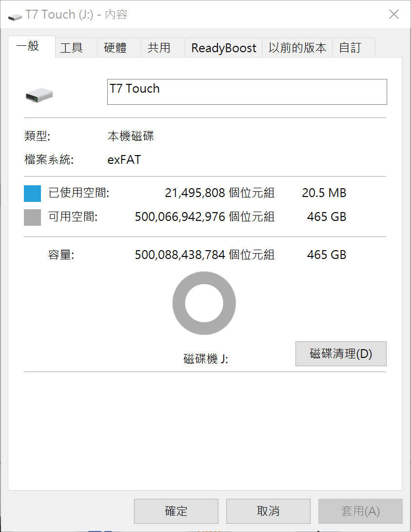Click the gray 可用空間 color swatch
The width and height of the screenshot is (411, 532).
click(32, 217)
